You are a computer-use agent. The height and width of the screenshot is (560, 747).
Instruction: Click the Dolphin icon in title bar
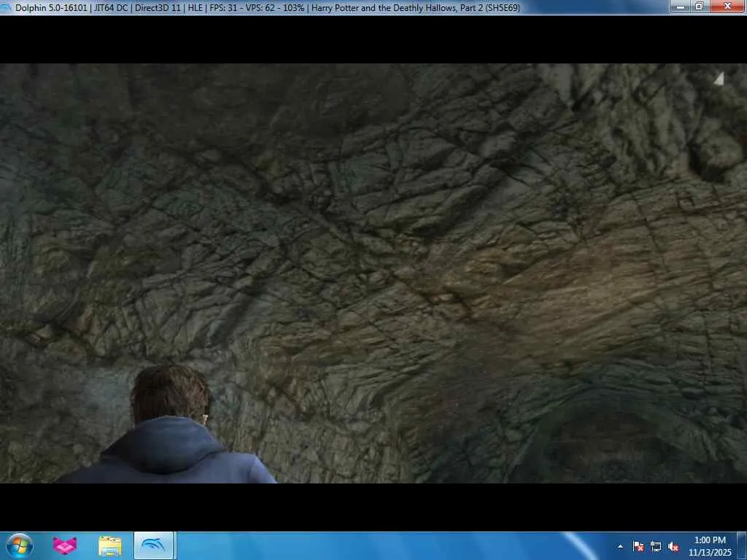(6, 7)
